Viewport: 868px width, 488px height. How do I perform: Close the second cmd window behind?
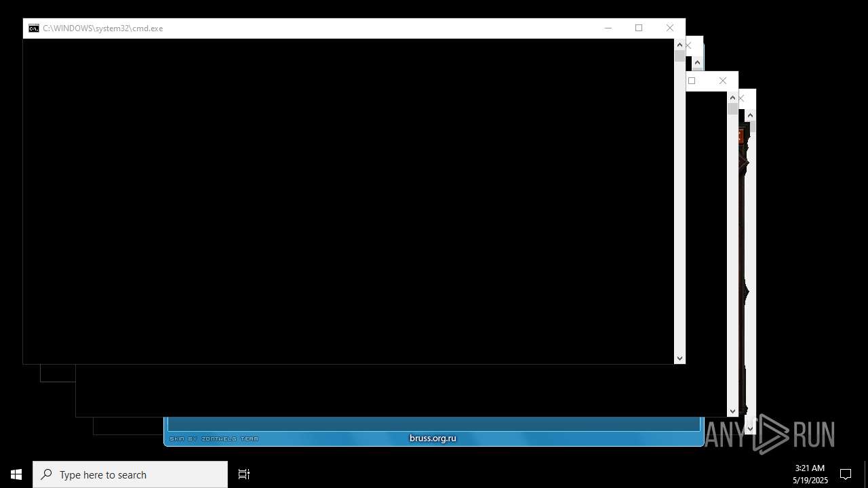(x=689, y=45)
